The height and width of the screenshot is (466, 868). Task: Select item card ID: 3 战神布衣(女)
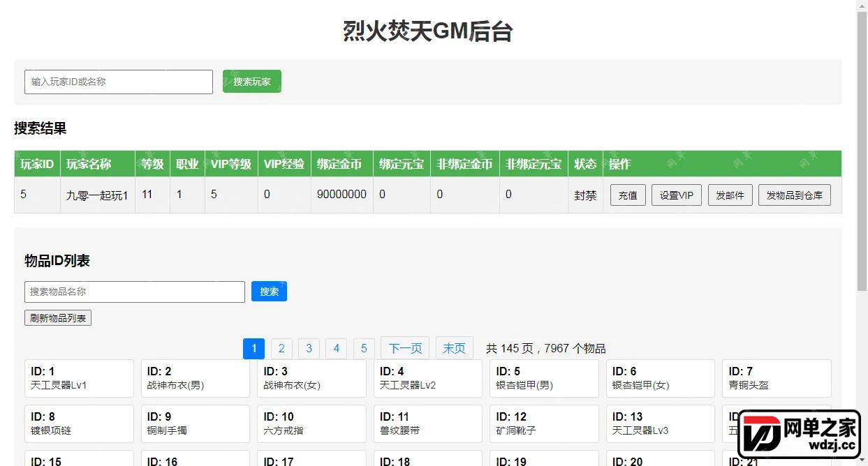tap(311, 378)
